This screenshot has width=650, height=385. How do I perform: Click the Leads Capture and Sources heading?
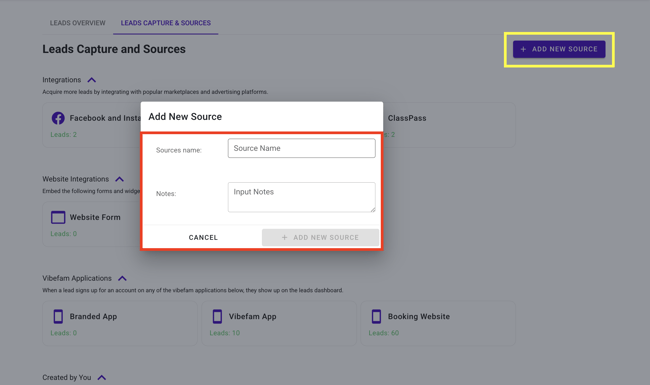tap(114, 49)
